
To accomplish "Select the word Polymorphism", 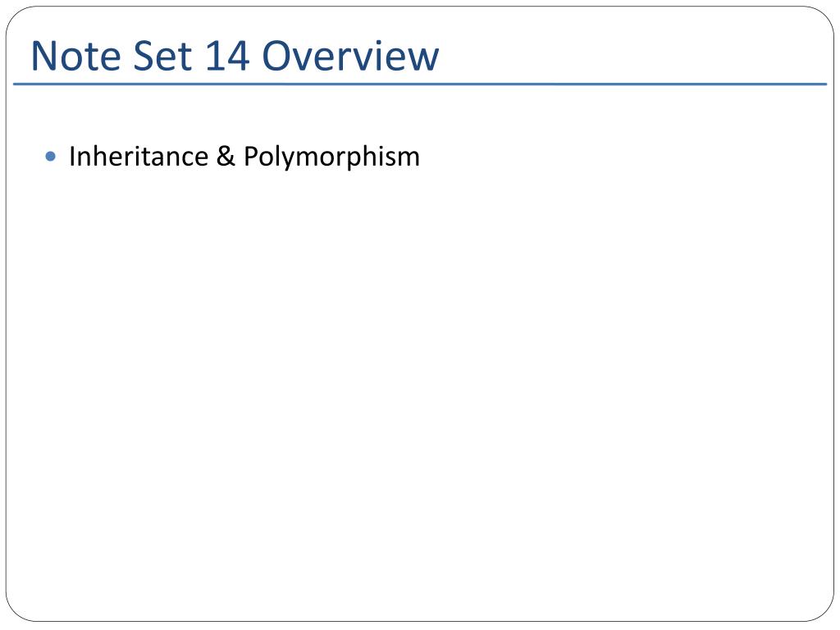I will tap(331, 157).
